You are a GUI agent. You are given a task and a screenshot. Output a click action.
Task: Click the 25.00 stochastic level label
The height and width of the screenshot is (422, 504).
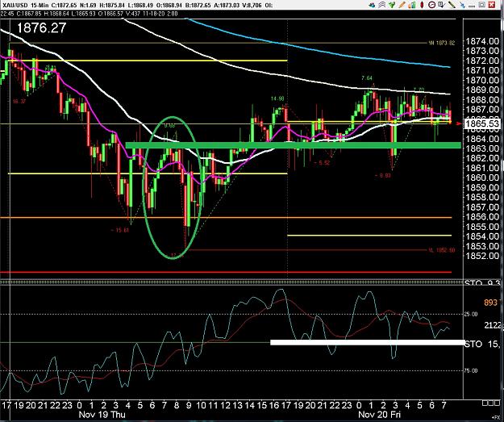click(x=471, y=314)
